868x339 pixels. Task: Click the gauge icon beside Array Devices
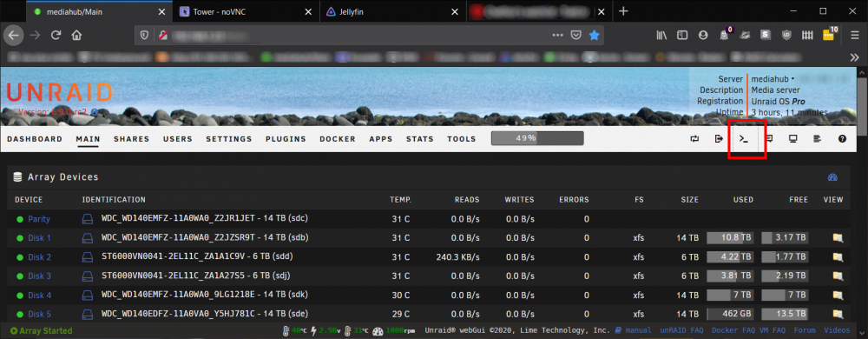[x=832, y=177]
